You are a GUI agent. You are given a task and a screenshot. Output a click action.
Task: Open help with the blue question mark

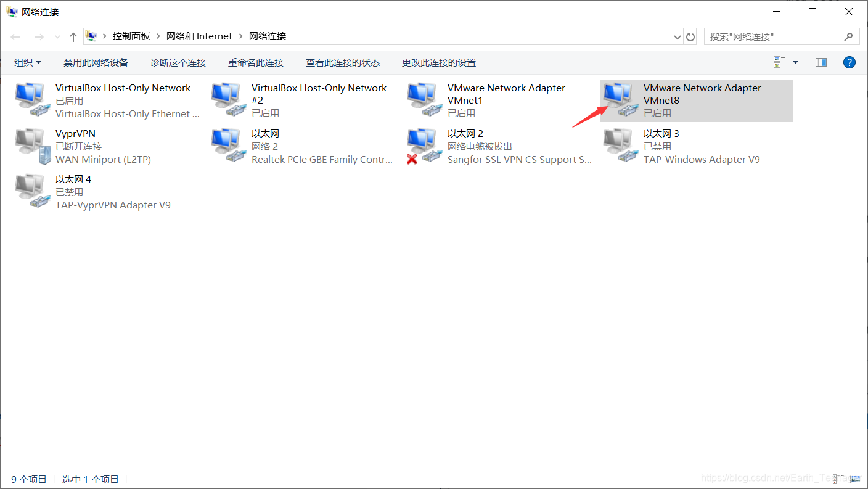coord(849,62)
